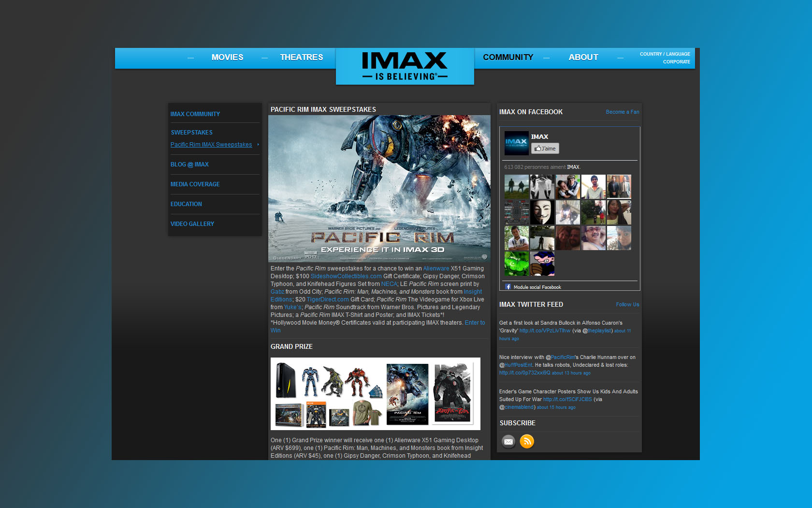Open IMAX COMMUNITY sidebar section
The width and height of the screenshot is (812, 508).
coord(195,114)
